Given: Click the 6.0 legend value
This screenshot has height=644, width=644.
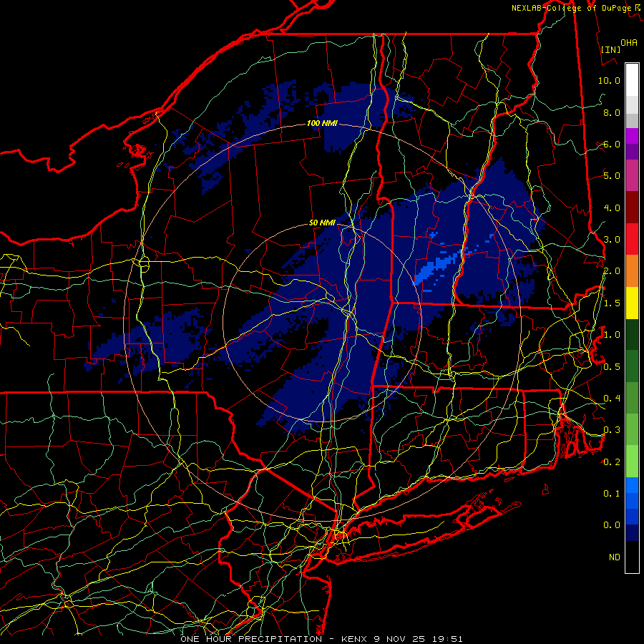Looking at the screenshot, I should [612, 144].
